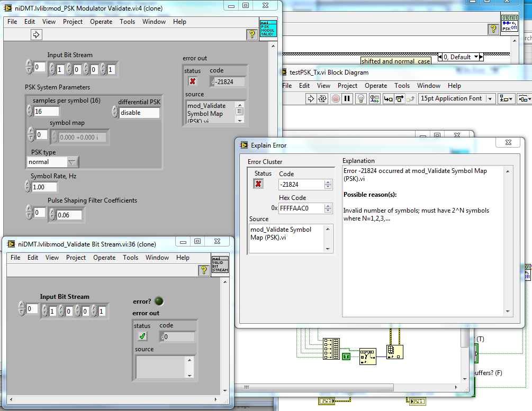This screenshot has width=532, height=411.
Task: Click the Symbol Rate Hz input field
Action: click(x=46, y=187)
